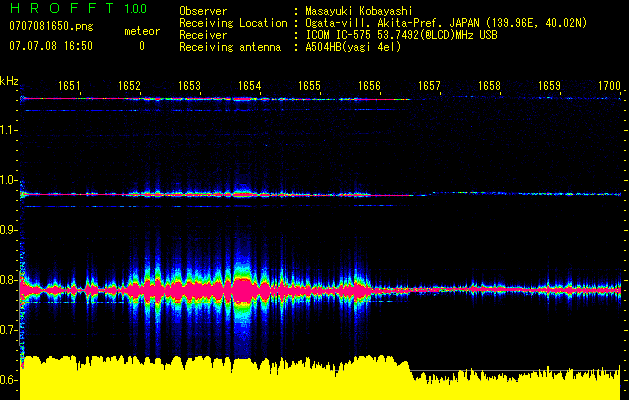Click the 1652 time axis marker
This screenshot has height=400, width=629.
coord(130,86)
